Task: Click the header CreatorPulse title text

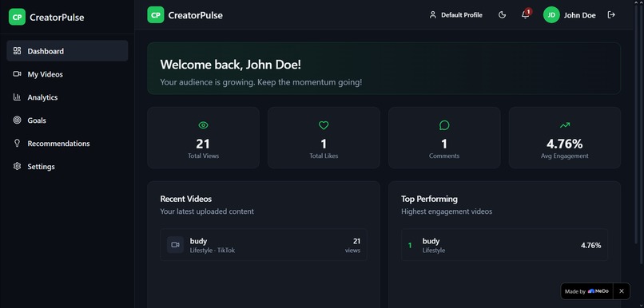Action: coord(196,16)
